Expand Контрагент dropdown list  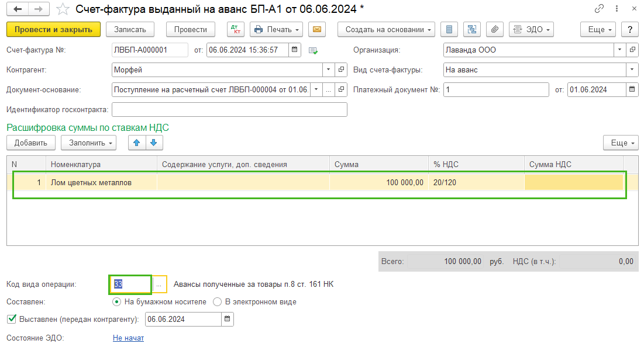[x=328, y=70]
